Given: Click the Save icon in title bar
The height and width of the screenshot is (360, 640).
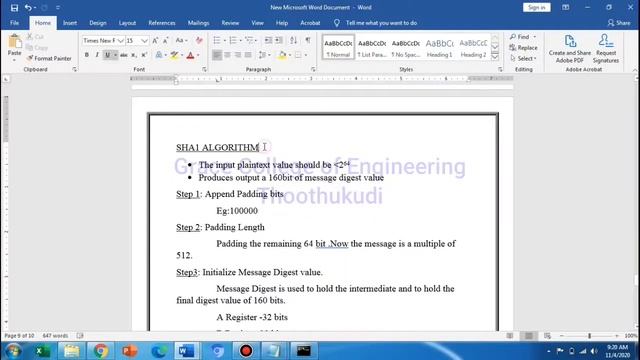Looking at the screenshot, I should click(x=14, y=8).
